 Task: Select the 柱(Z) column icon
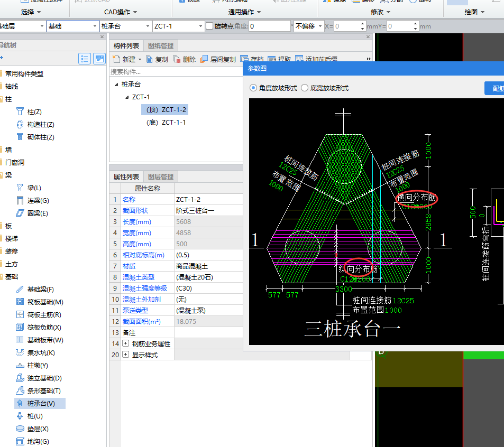(x=20, y=111)
